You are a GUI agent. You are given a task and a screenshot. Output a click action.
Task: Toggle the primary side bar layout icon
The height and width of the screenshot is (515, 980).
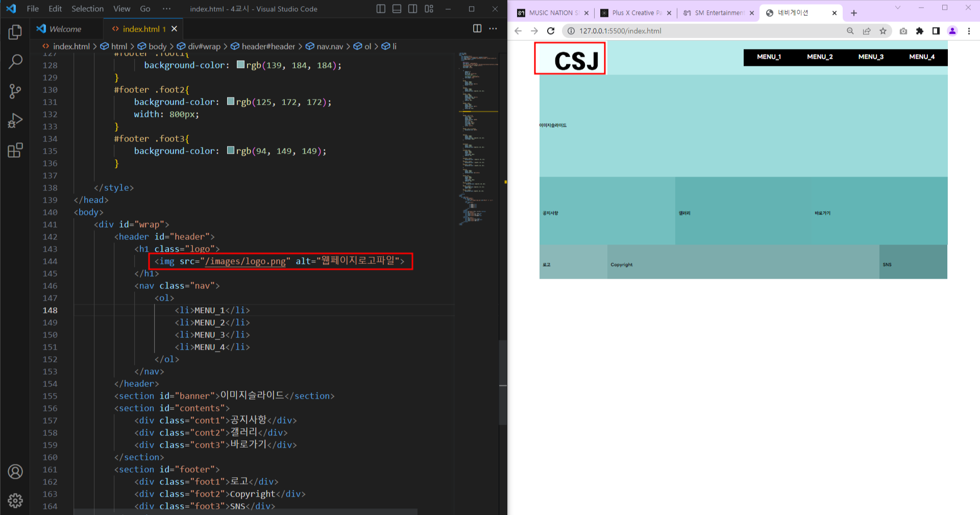pyautogui.click(x=381, y=9)
